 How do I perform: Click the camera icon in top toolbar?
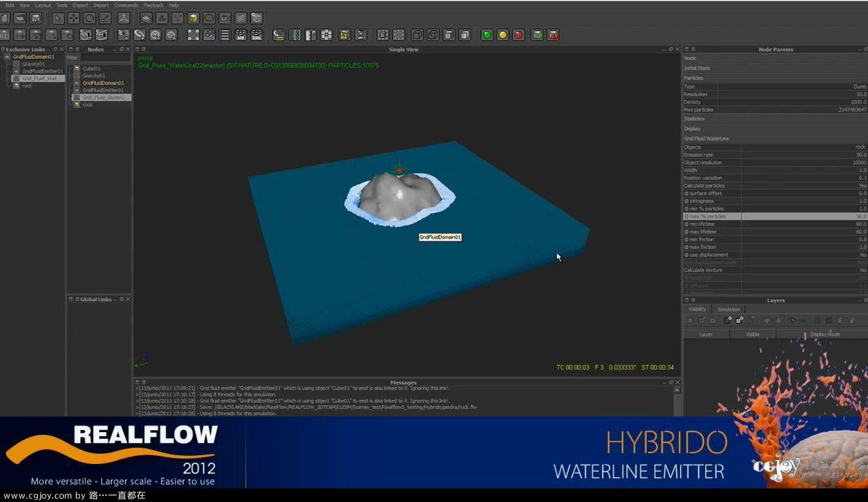pos(225,18)
